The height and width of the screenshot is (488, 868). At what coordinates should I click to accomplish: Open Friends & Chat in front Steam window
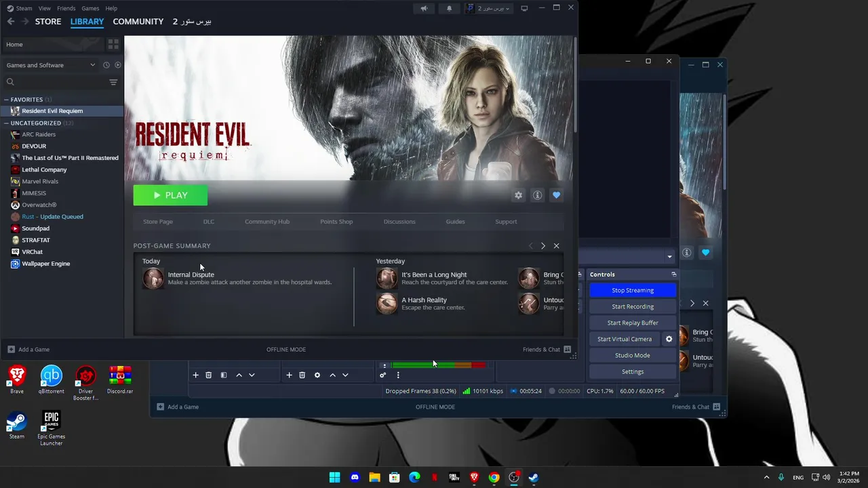[x=547, y=350]
